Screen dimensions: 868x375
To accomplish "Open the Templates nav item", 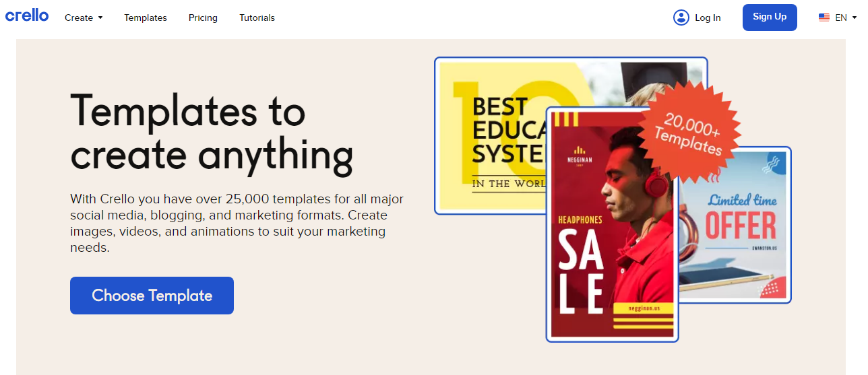I will tap(145, 18).
